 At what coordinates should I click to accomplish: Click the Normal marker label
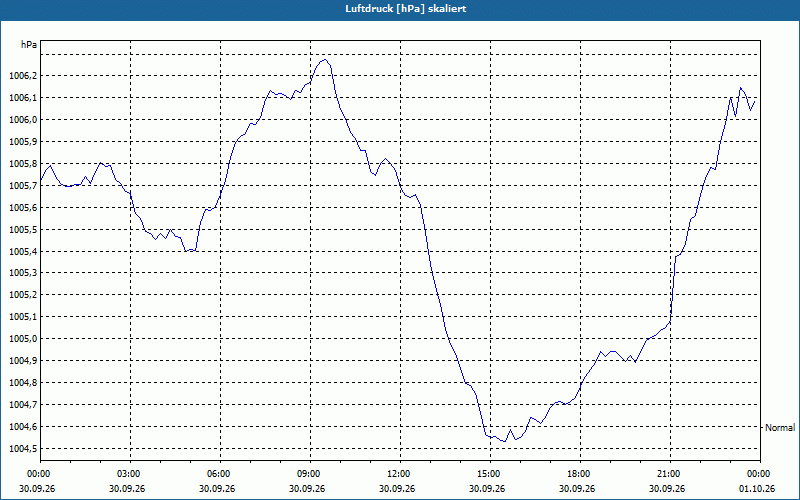(x=780, y=428)
